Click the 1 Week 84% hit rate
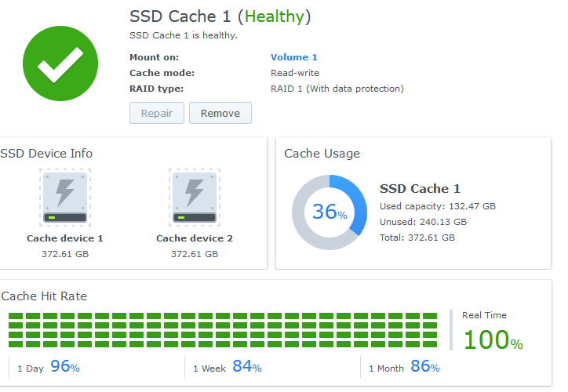This screenshot has height=392, width=568. [228, 367]
